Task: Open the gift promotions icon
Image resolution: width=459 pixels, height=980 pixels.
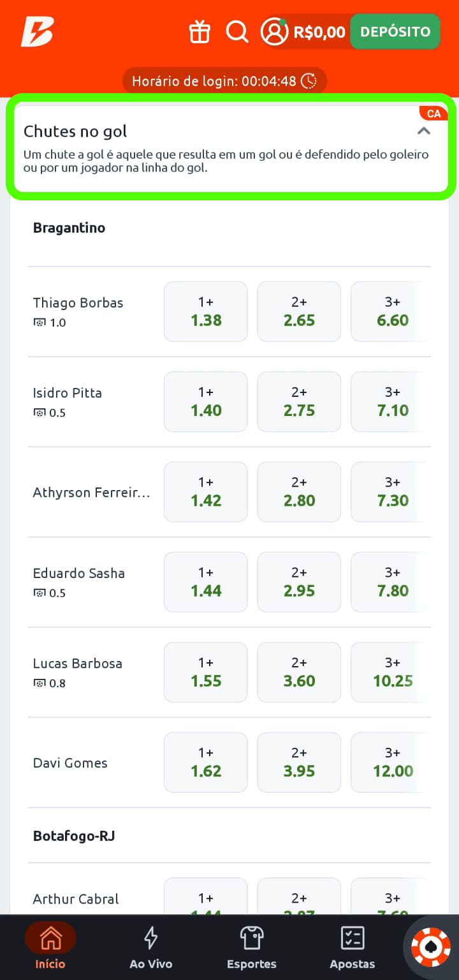Action: click(200, 31)
